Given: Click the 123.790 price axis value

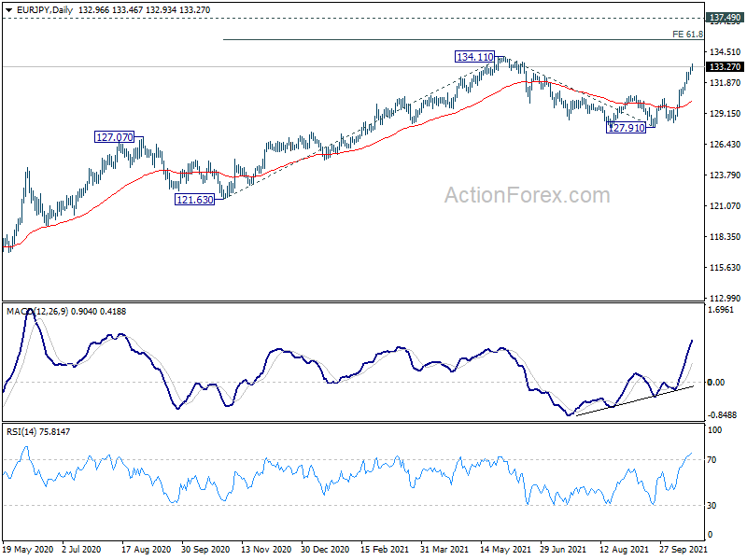Looking at the screenshot, I should click(x=726, y=175).
